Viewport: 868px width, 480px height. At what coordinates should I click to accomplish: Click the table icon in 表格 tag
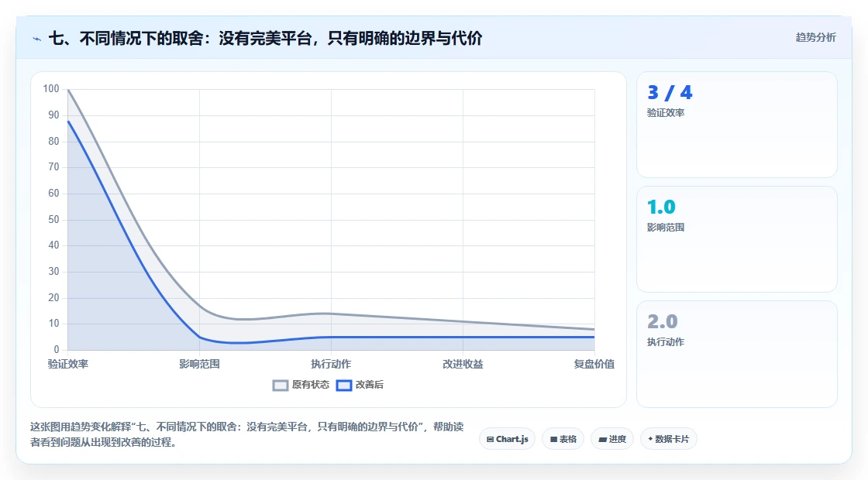click(x=553, y=439)
